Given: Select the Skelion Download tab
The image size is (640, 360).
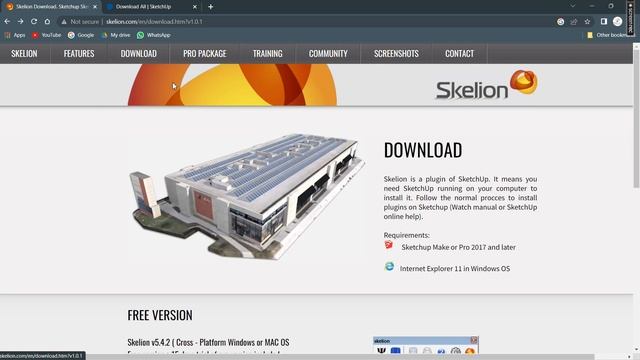Looking at the screenshot, I should click(x=51, y=7).
